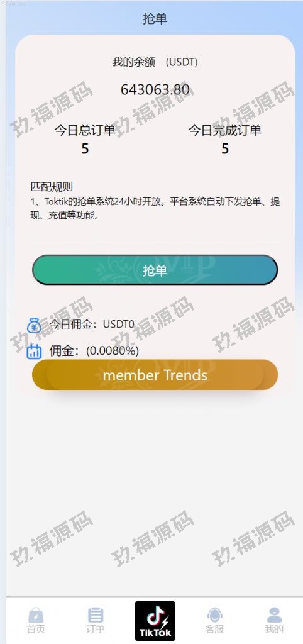
Task: Click the 今日总订单 count
Action: [x=85, y=148]
